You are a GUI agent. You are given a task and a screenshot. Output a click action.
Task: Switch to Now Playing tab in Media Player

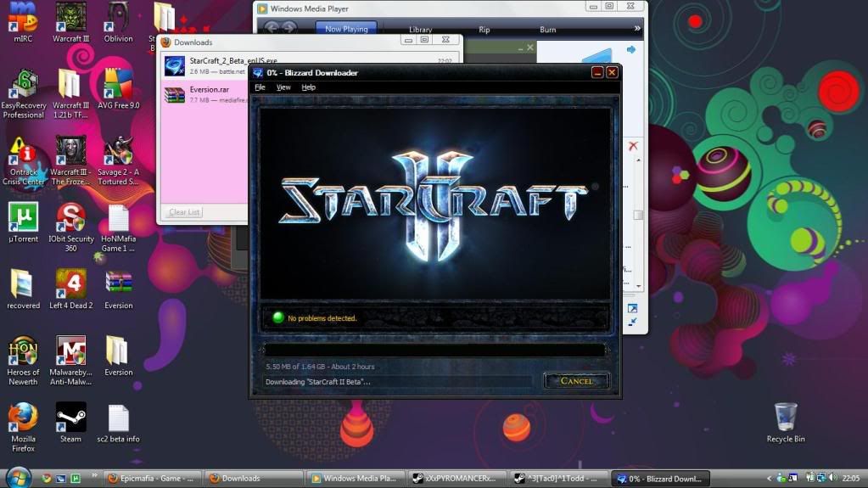[x=346, y=29]
